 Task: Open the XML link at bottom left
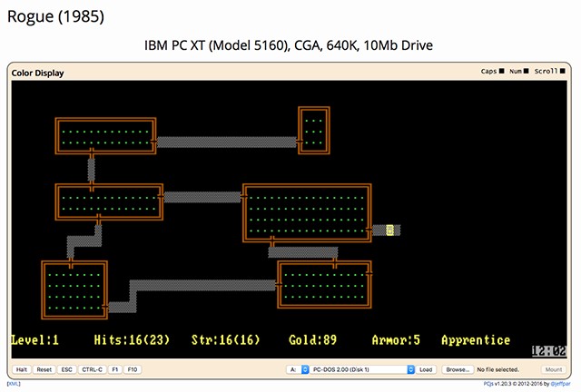click(14, 384)
